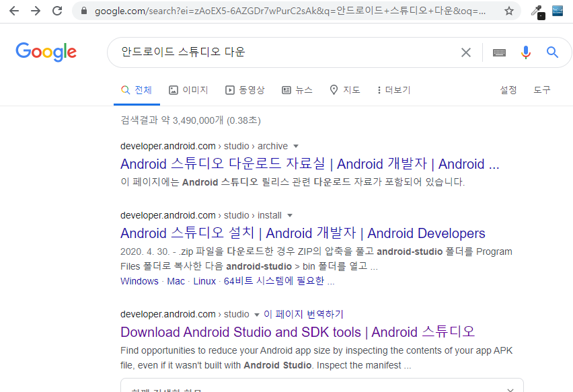
Task: Switch to the 뉴스 tab
Action: tap(297, 90)
